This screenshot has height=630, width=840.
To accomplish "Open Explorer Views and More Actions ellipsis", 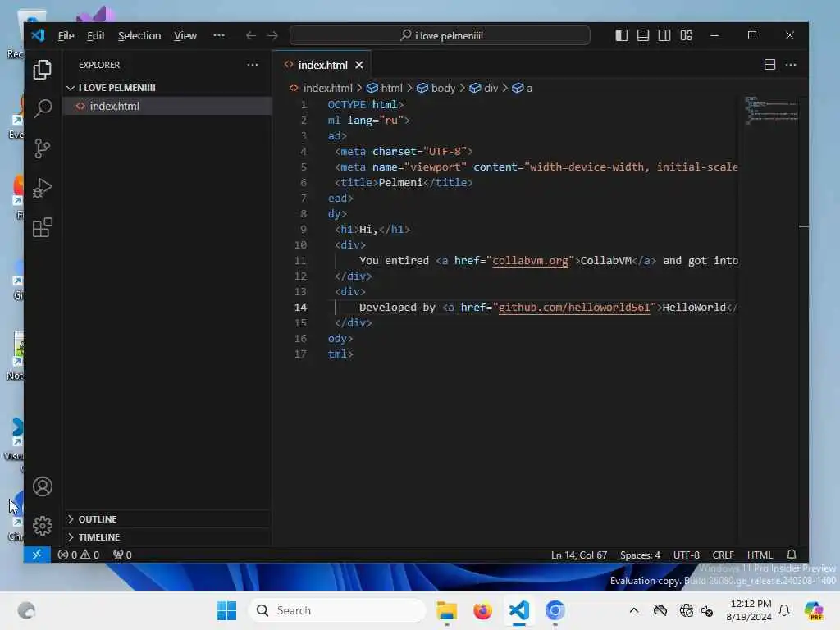I will [x=253, y=65].
